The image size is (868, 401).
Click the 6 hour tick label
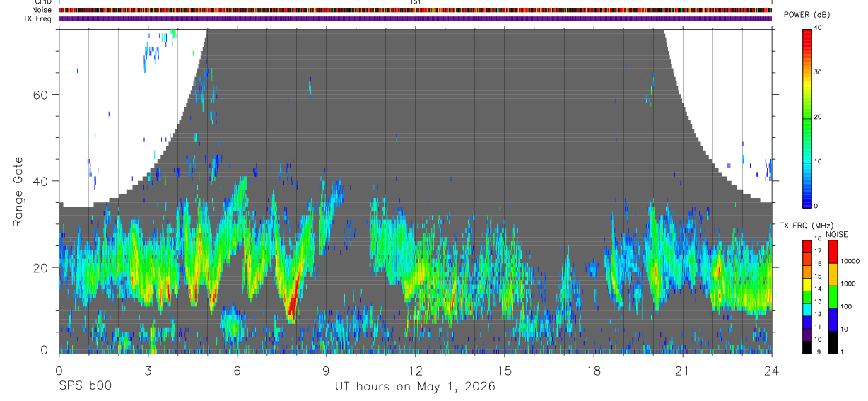[x=237, y=371]
